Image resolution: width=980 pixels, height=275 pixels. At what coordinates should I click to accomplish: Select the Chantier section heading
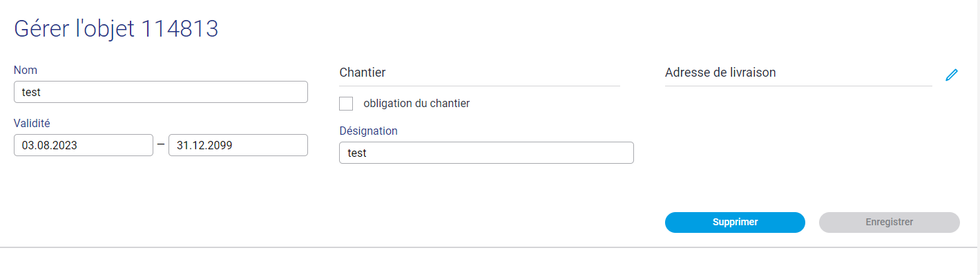(x=363, y=73)
